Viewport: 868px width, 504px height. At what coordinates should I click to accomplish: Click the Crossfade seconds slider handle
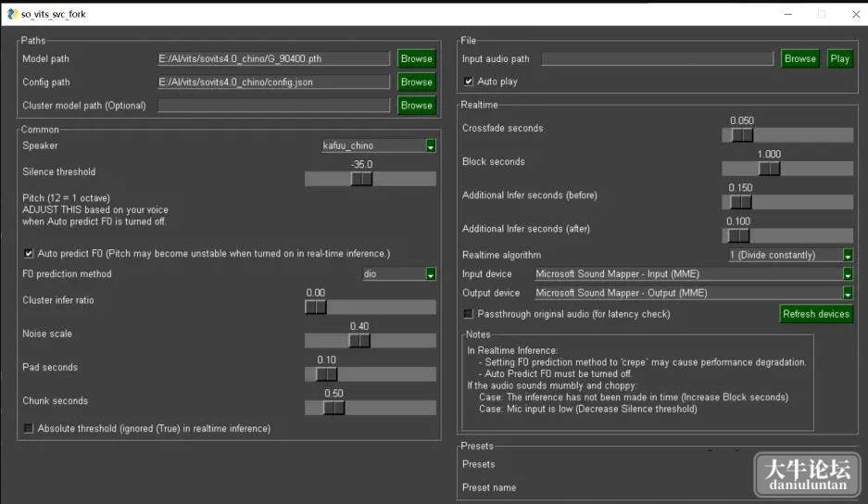point(742,135)
